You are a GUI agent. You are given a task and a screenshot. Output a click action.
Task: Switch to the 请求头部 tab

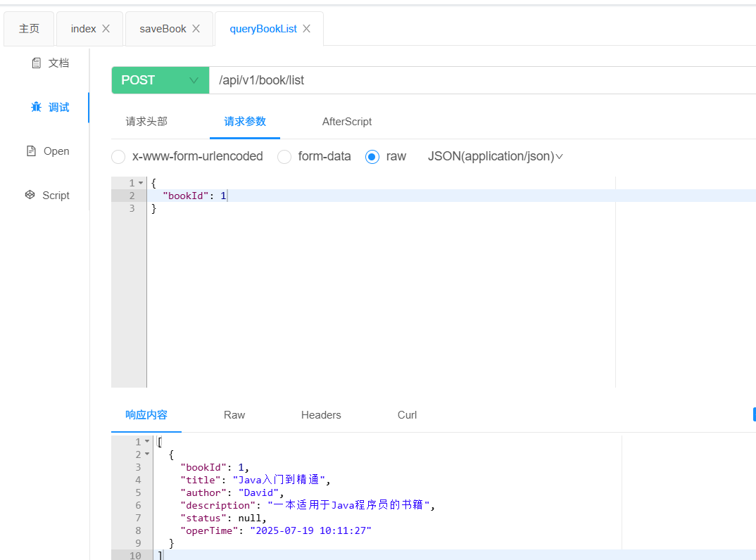146,121
